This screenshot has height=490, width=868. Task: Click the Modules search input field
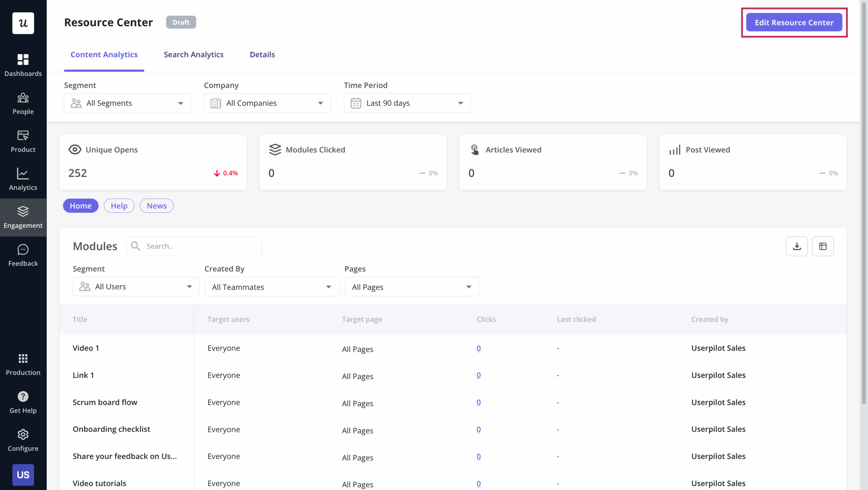click(x=200, y=246)
